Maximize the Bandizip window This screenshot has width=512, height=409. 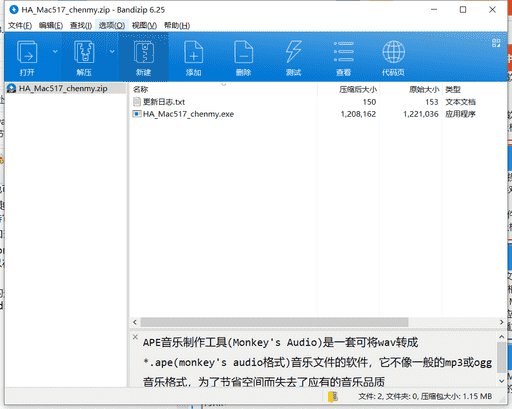click(463, 10)
